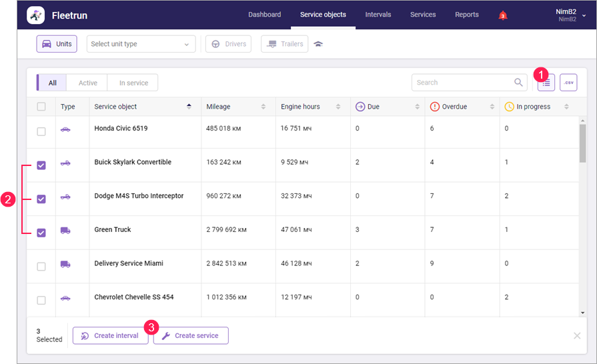Toggle the select-all header checkbox

tap(41, 107)
